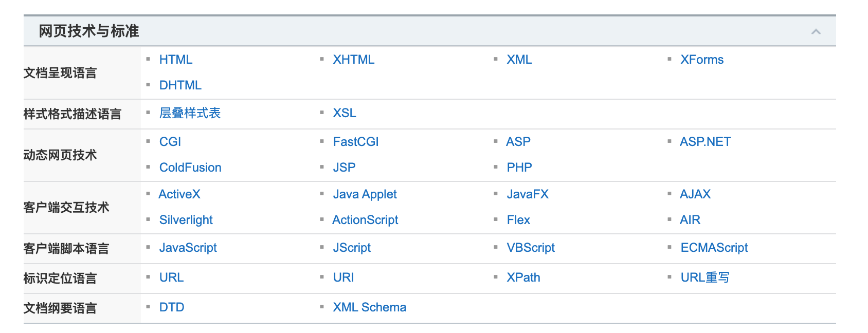Image resolution: width=868 pixels, height=333 pixels.
Task: Click the XSL link
Action: click(x=344, y=113)
